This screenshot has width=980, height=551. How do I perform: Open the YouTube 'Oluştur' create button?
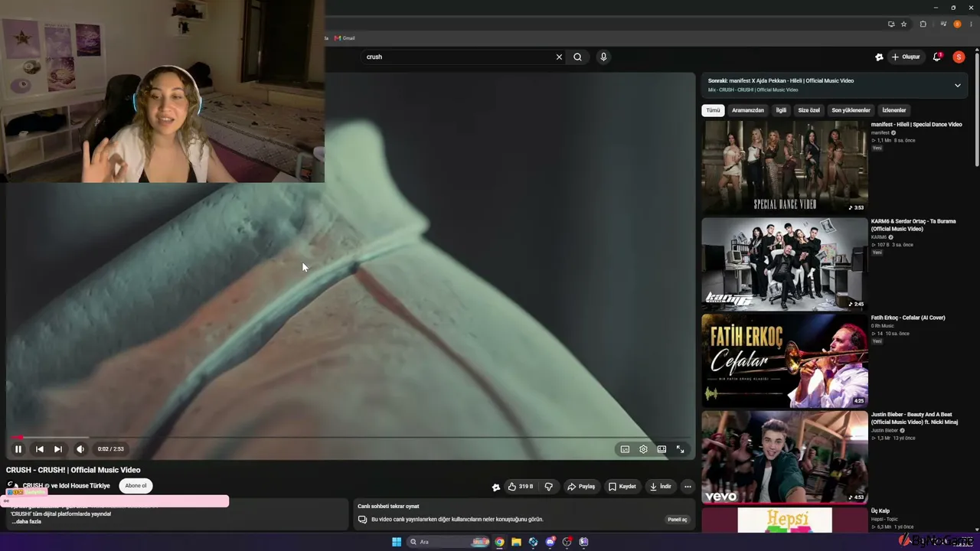tap(906, 57)
